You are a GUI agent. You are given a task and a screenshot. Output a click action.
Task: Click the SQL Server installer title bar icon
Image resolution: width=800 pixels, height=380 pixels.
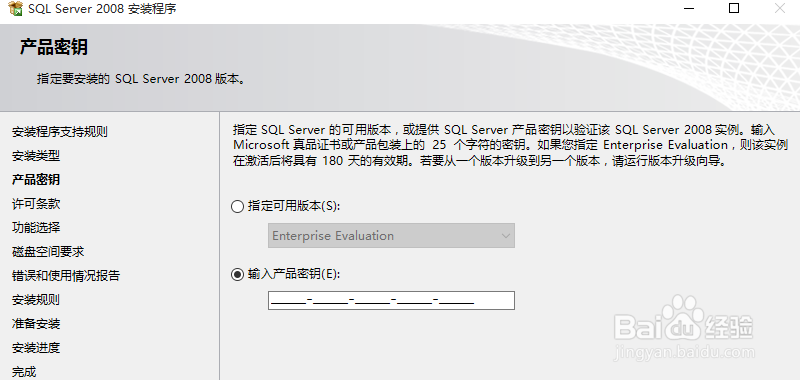click(16, 9)
